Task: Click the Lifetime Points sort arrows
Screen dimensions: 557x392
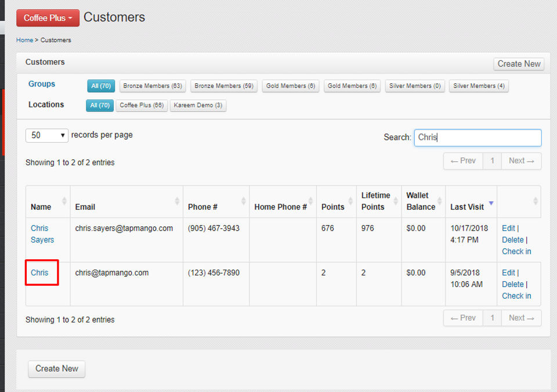Action: (396, 201)
